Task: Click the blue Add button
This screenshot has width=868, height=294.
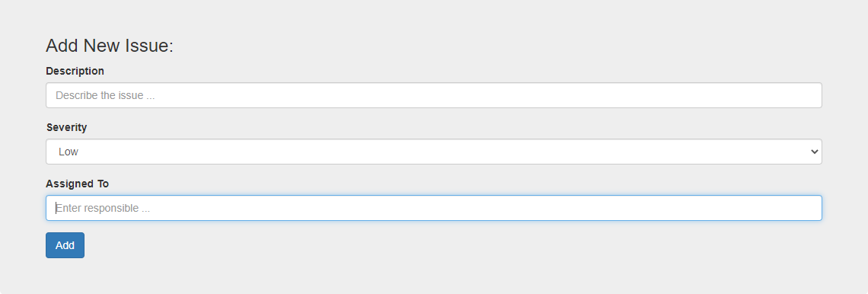Action: [65, 245]
